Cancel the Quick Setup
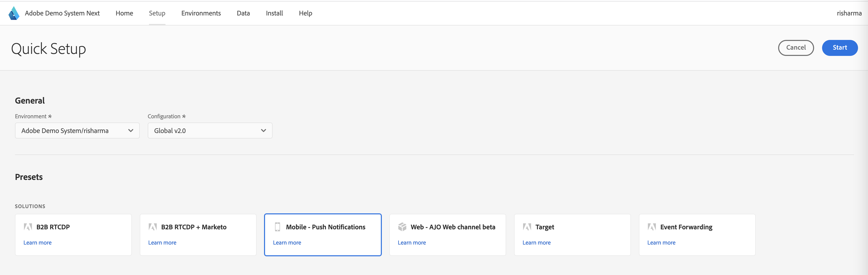 click(x=796, y=48)
